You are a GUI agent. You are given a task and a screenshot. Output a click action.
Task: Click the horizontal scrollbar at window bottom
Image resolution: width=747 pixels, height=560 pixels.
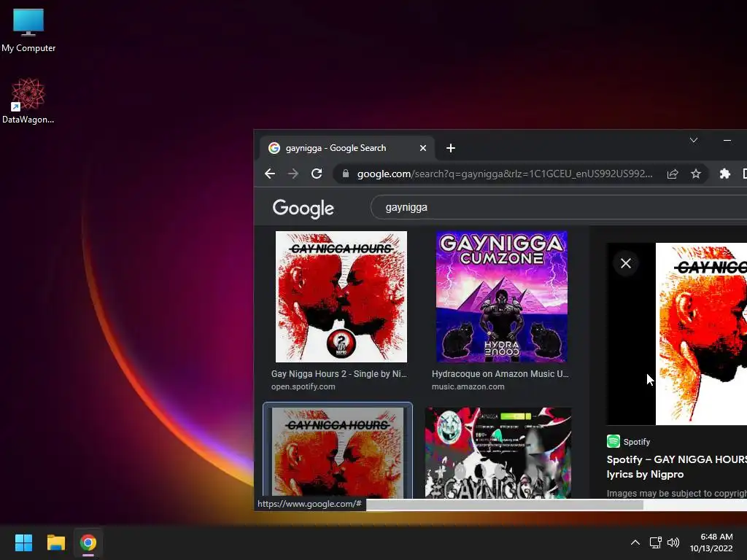coord(505,505)
